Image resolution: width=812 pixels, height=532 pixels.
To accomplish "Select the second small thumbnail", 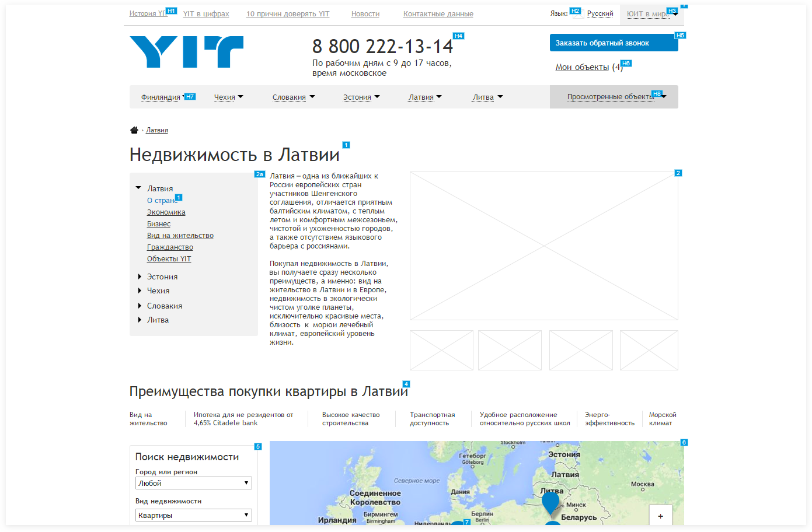I will [510, 350].
